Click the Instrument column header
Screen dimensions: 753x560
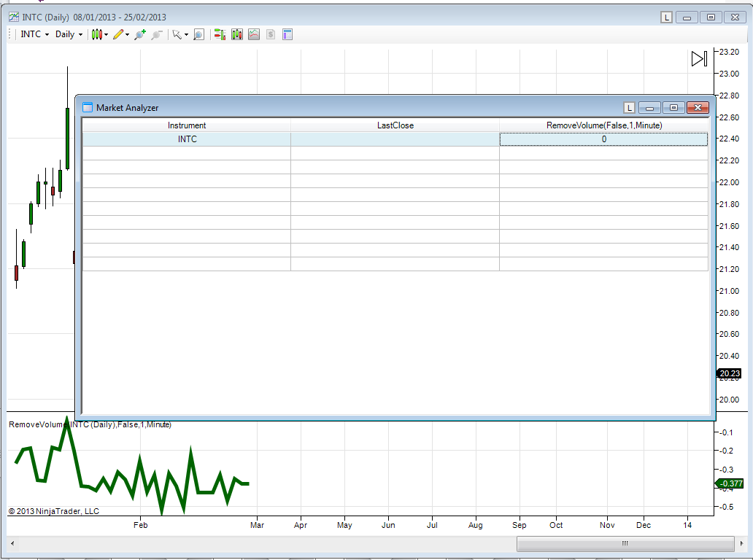(x=187, y=125)
